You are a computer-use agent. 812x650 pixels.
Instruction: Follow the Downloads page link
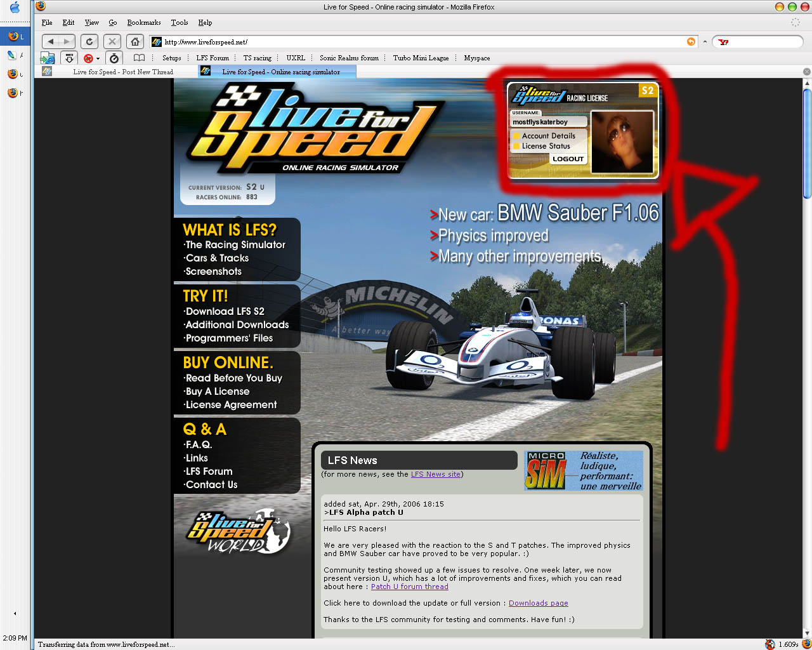[539, 603]
